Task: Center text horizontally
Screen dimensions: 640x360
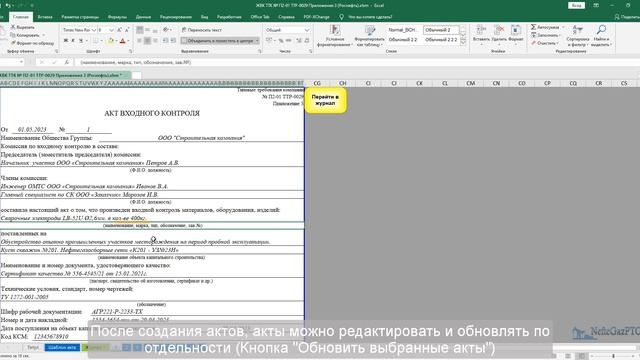Action: click(147, 41)
